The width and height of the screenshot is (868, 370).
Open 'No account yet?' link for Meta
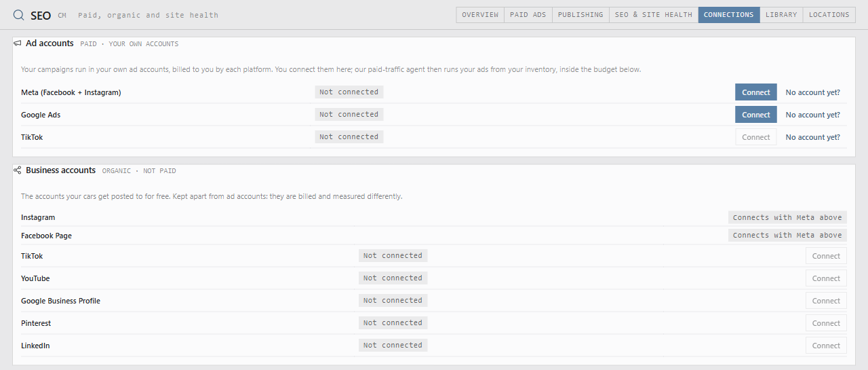point(813,92)
